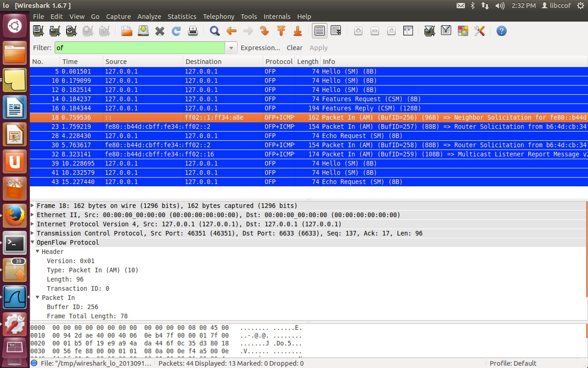Go to packet number icon
Image resolution: width=588 pixels, height=368 pixels.
pyautogui.click(x=264, y=31)
